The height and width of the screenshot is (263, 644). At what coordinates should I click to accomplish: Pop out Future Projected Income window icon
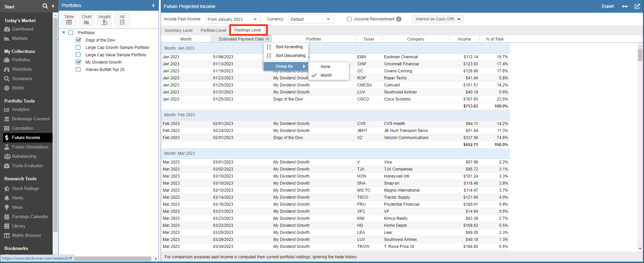tap(637, 6)
